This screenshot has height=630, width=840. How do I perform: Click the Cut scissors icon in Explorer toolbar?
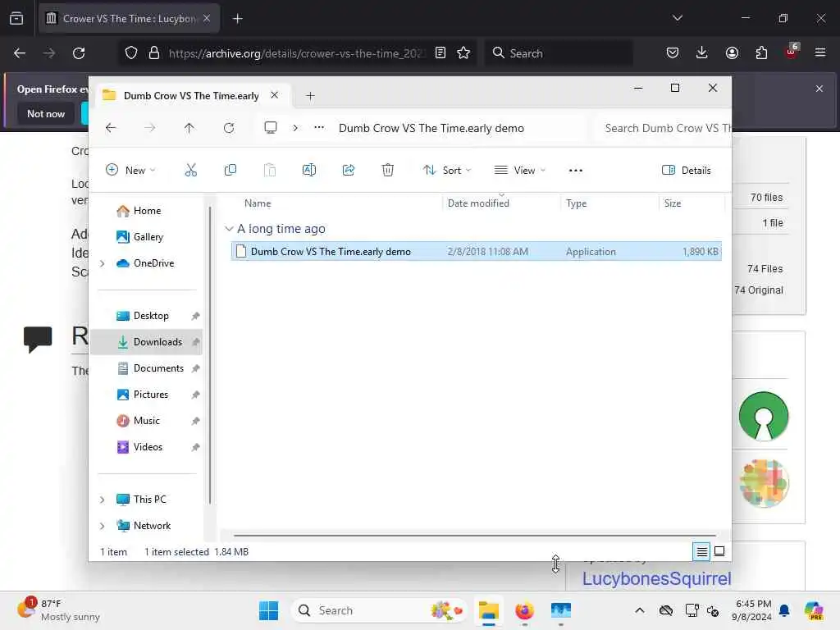click(190, 171)
